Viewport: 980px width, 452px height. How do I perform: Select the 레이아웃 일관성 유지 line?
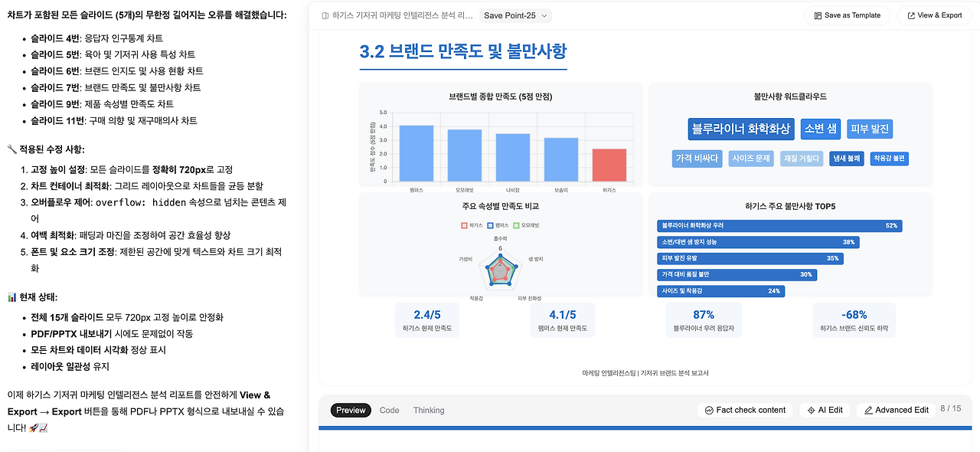pos(70,367)
